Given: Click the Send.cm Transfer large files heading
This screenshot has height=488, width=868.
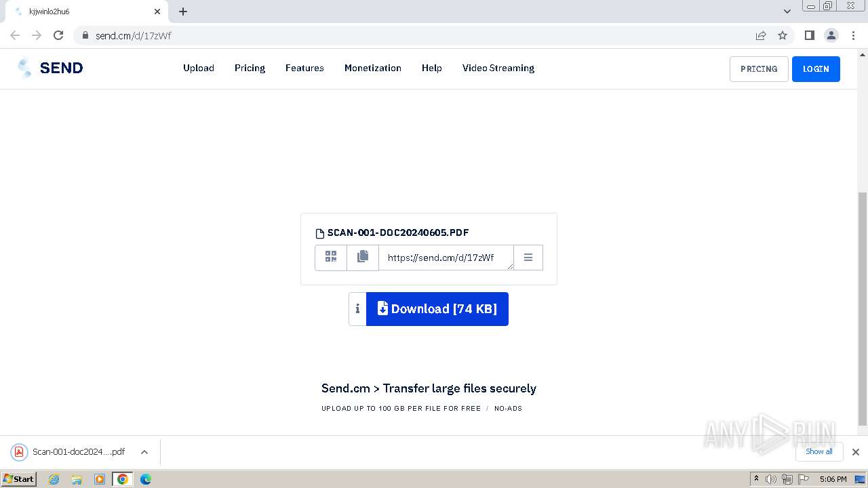Looking at the screenshot, I should click(429, 388).
